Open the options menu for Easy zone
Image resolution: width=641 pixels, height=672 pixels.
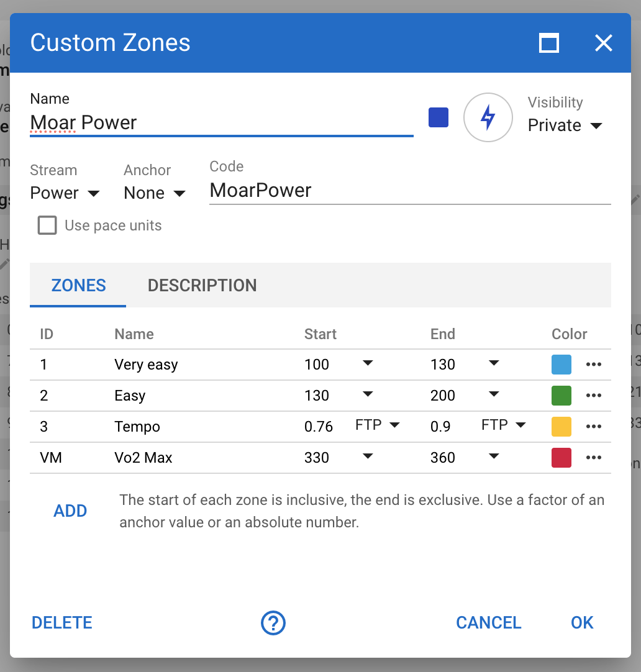click(x=594, y=396)
